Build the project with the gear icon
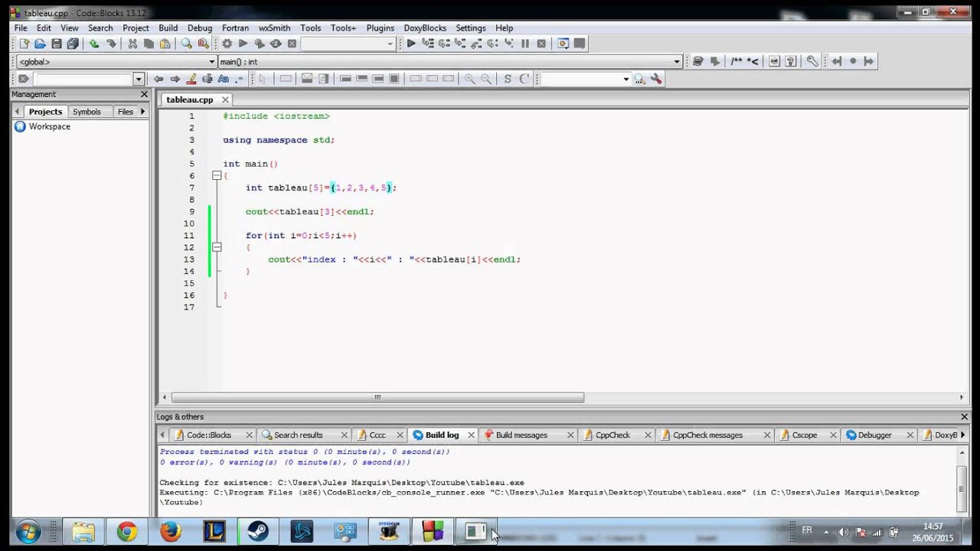This screenshot has height=551, width=980. [227, 44]
